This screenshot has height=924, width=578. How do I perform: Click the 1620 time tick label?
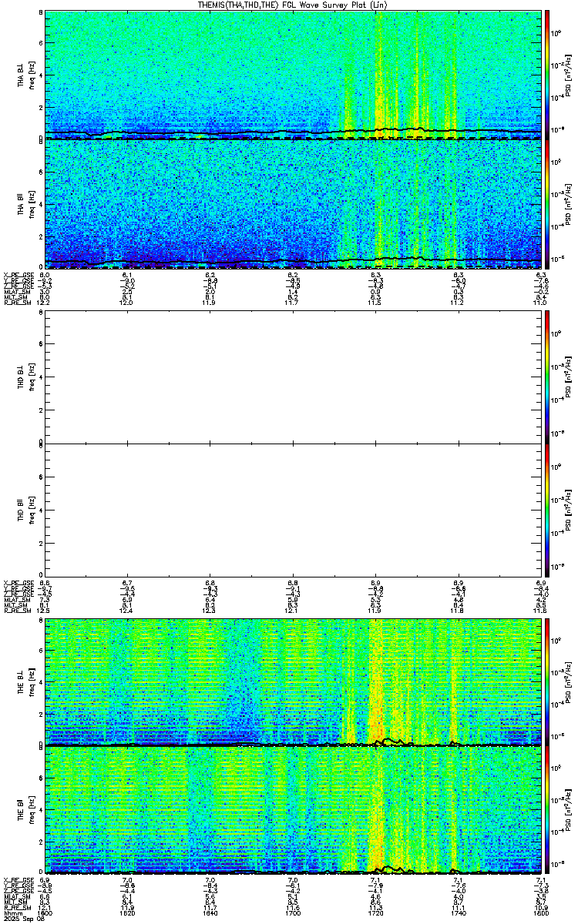[127, 913]
